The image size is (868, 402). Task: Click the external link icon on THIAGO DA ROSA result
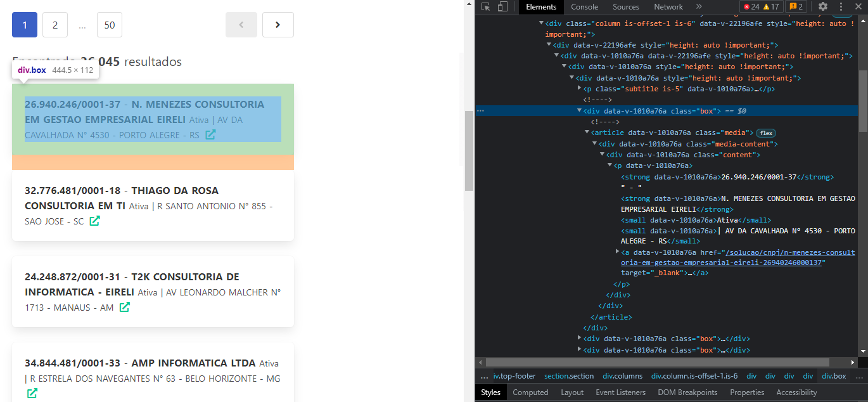point(94,221)
